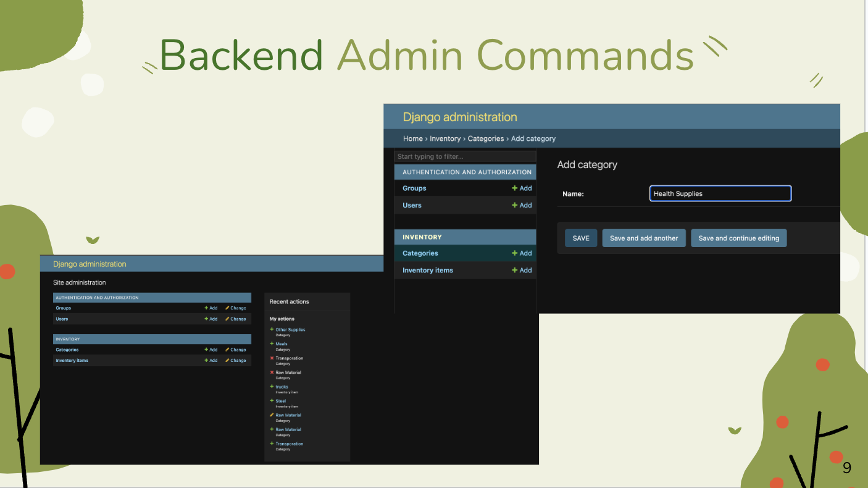
Task: Open Inventory in the breadcrumb trail
Action: [445, 139]
